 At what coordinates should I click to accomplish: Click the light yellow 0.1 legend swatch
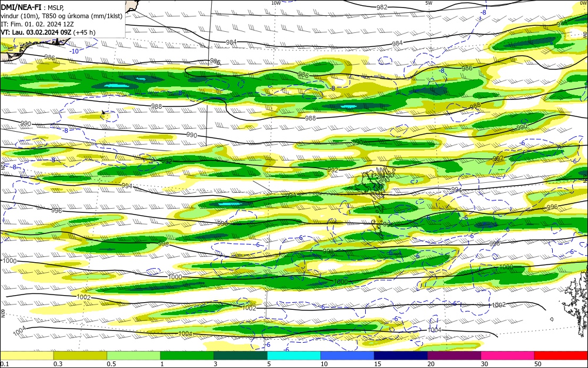26,355
